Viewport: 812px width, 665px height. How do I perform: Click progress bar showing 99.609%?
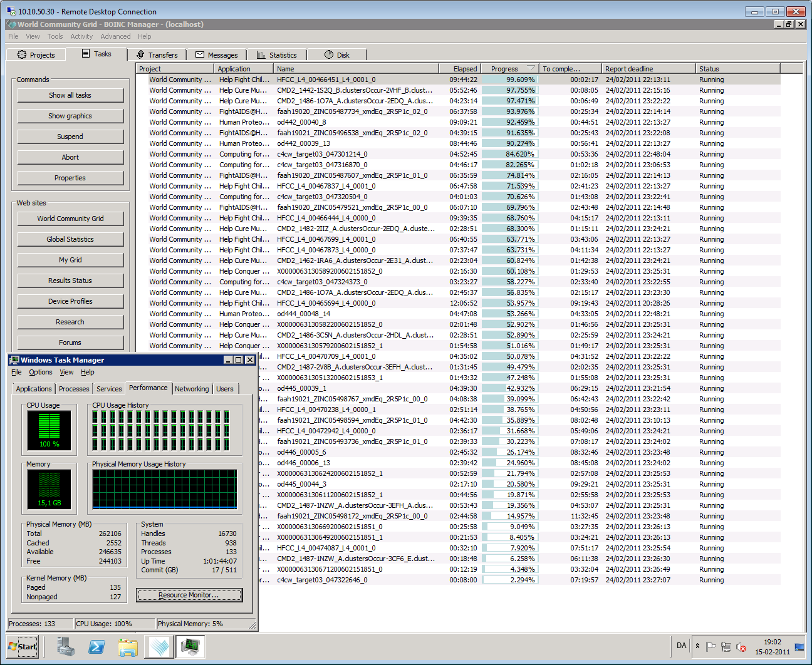(509, 80)
